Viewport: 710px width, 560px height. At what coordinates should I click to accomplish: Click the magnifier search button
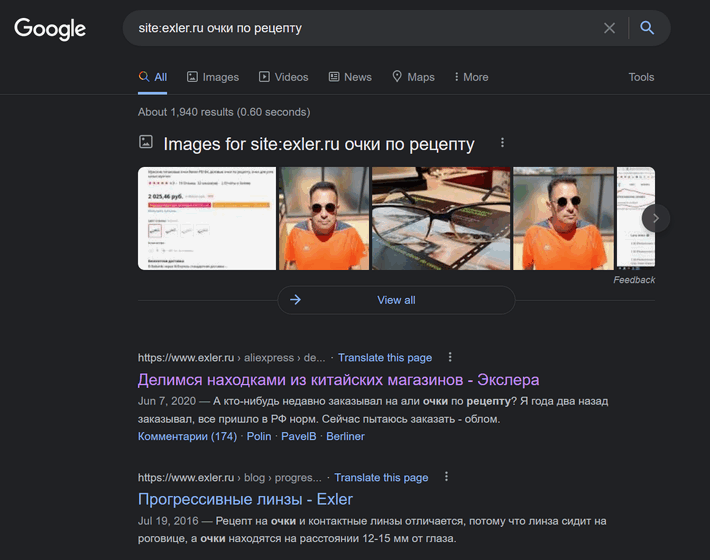(x=647, y=28)
